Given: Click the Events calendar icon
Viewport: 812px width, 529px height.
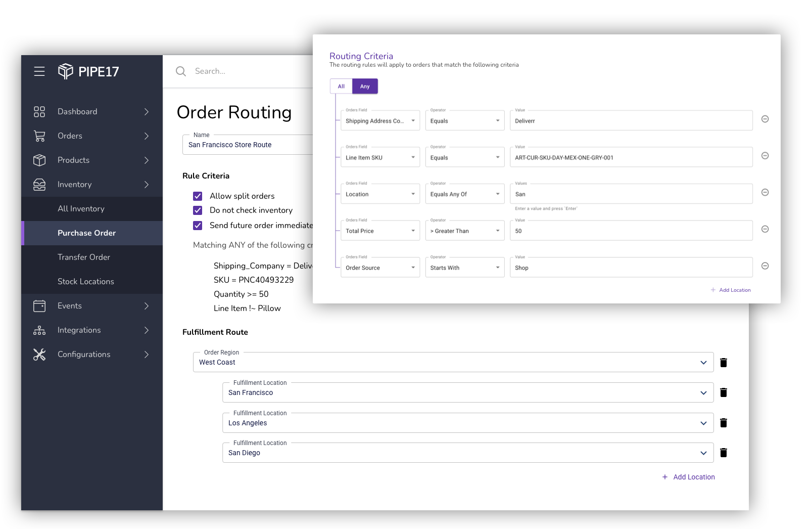Looking at the screenshot, I should coord(39,306).
